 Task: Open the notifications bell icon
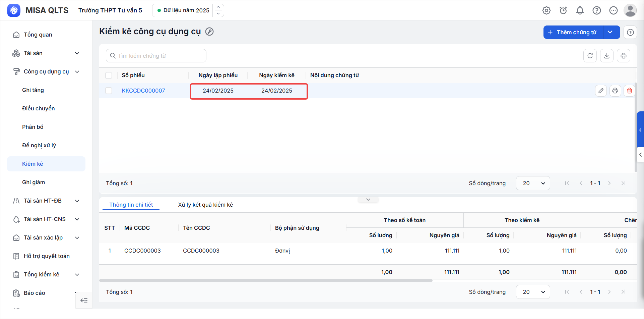[x=580, y=10]
